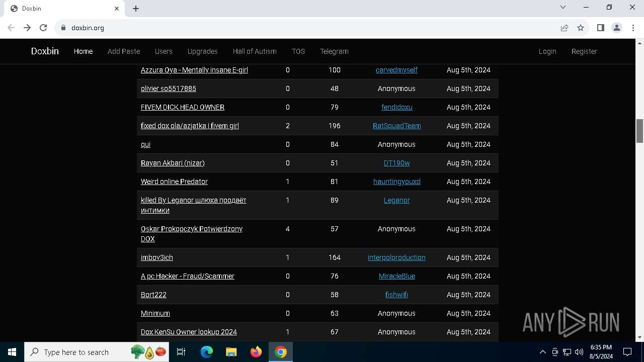Launch Microsoft Edge from the taskbar
This screenshot has width=644, height=362.
207,352
